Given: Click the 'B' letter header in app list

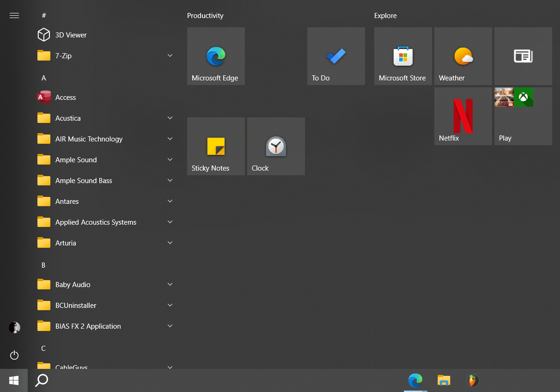Looking at the screenshot, I should (x=43, y=265).
